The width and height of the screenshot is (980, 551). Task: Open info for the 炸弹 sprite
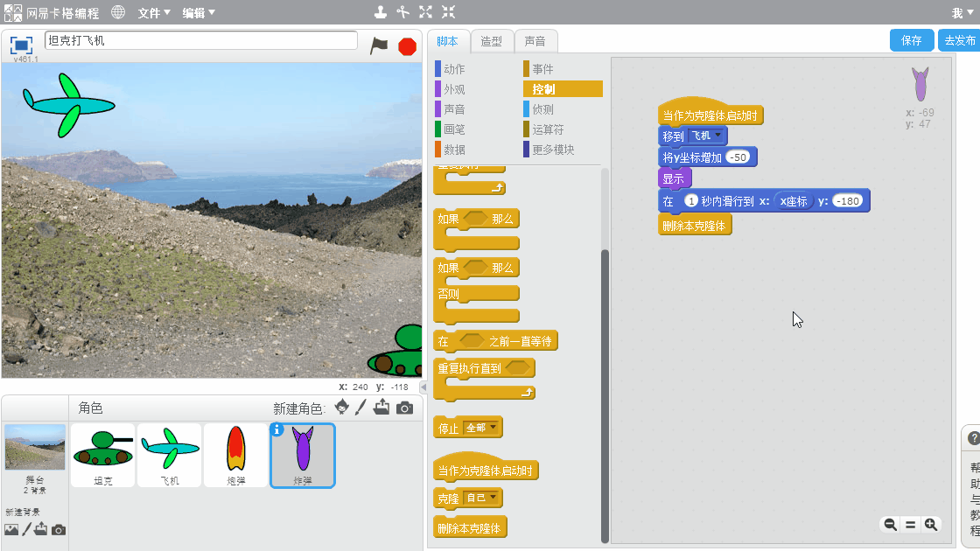click(x=276, y=429)
